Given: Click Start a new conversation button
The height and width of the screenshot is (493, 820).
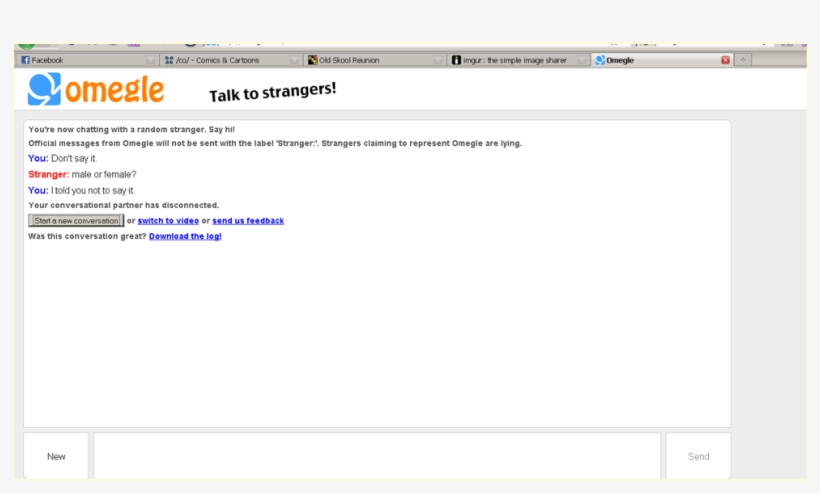Looking at the screenshot, I should click(x=76, y=221).
